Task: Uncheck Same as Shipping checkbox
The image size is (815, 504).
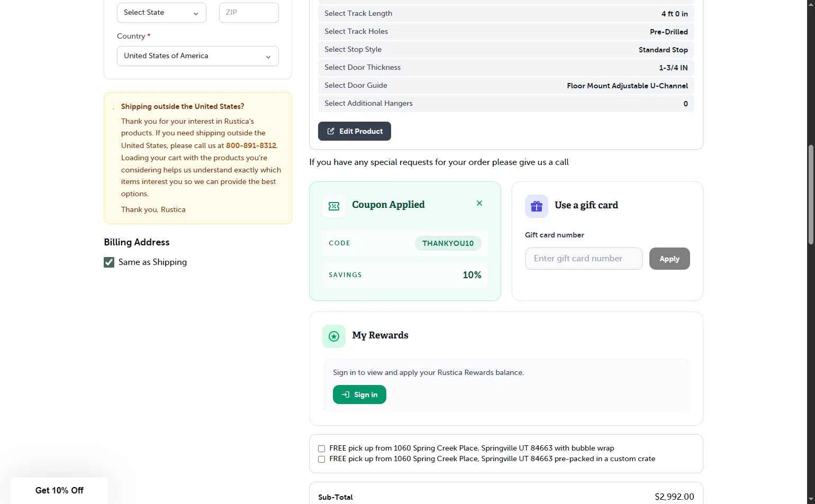Action: [x=109, y=262]
